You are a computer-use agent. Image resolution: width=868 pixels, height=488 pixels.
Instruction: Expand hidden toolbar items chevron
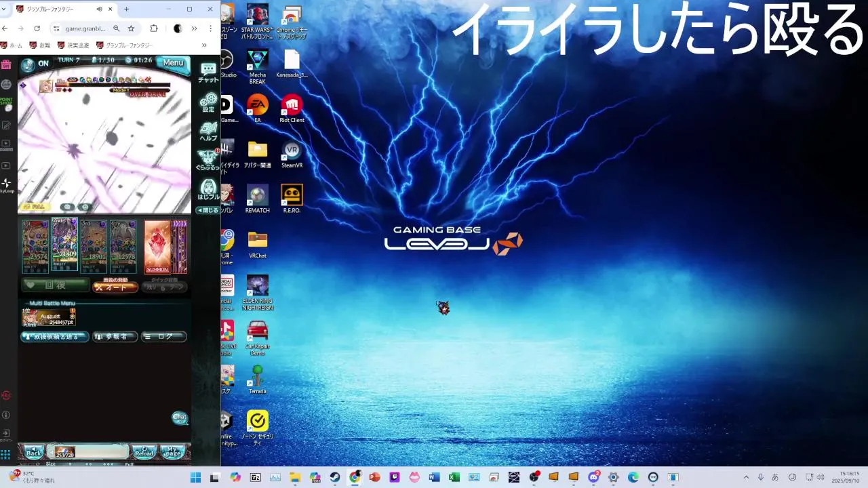coord(194,28)
